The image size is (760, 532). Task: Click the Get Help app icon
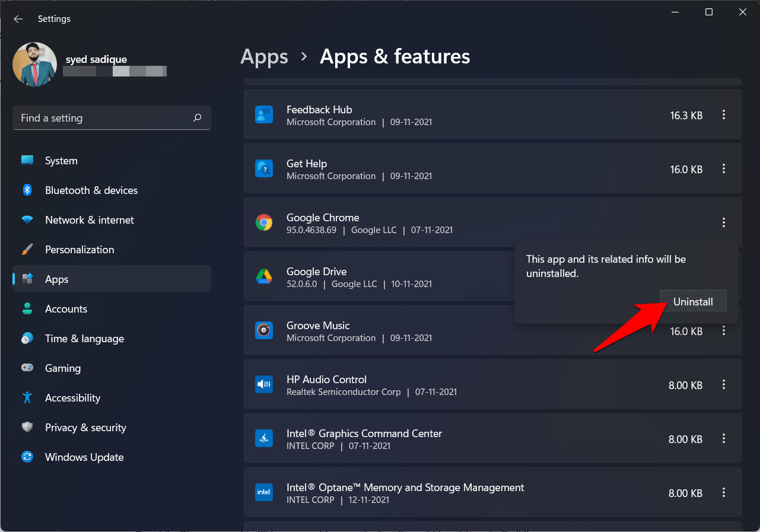pos(264,169)
